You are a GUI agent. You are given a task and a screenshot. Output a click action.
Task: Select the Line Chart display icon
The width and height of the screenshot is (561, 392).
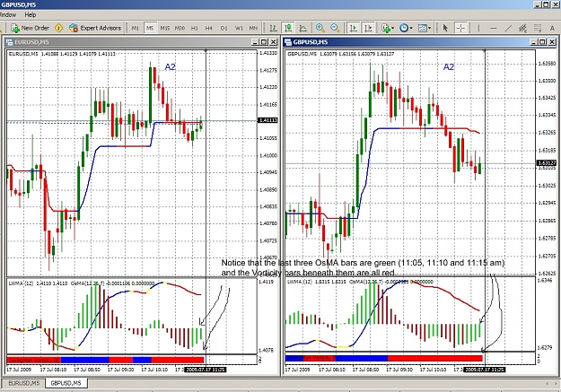pyautogui.click(x=303, y=28)
